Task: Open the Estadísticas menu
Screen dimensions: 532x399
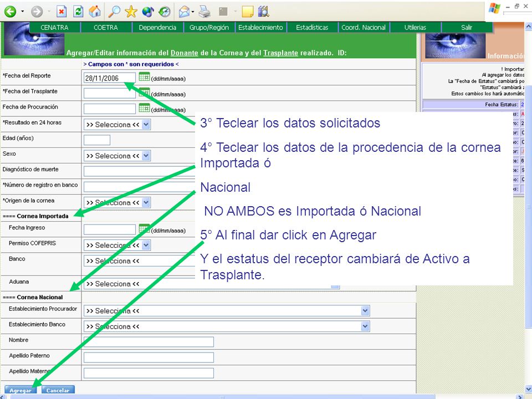Action: 312,28
